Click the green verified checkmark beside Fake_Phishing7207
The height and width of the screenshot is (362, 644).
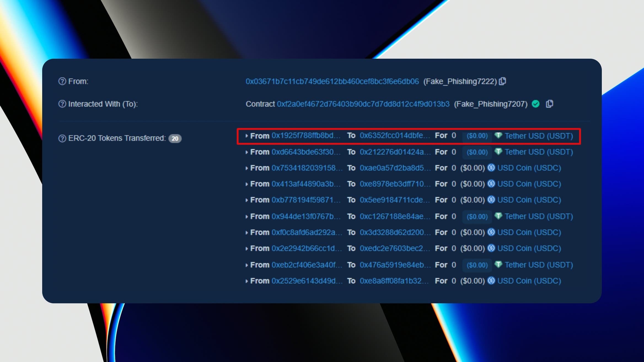click(x=535, y=104)
